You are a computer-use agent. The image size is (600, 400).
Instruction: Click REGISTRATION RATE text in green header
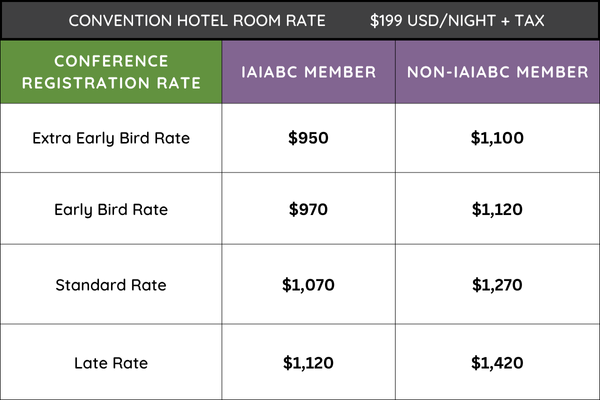(x=111, y=83)
